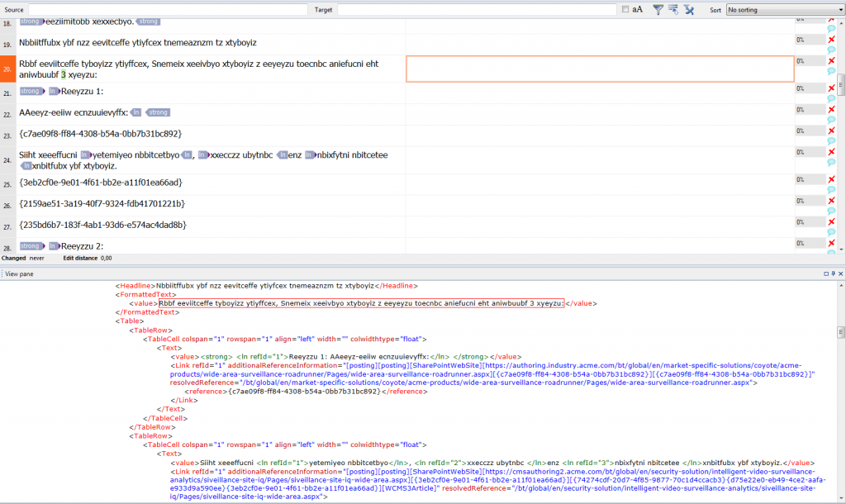Close the View pane with its X
The width and height of the screenshot is (846, 504).
click(840, 273)
